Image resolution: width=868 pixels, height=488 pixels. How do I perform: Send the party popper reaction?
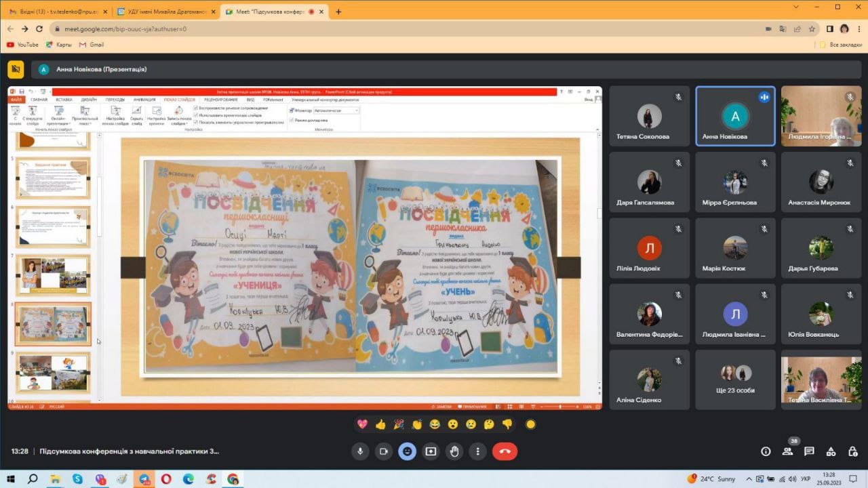click(x=399, y=424)
